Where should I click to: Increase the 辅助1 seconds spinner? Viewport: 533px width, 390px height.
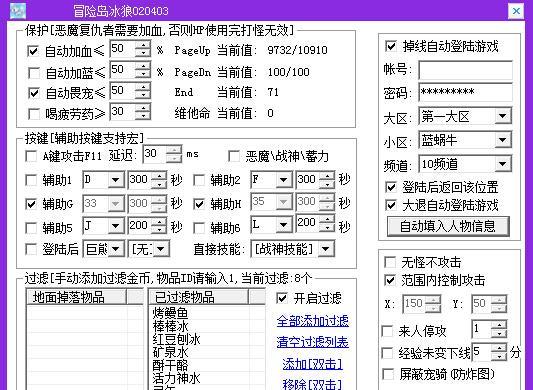pyautogui.click(x=159, y=175)
